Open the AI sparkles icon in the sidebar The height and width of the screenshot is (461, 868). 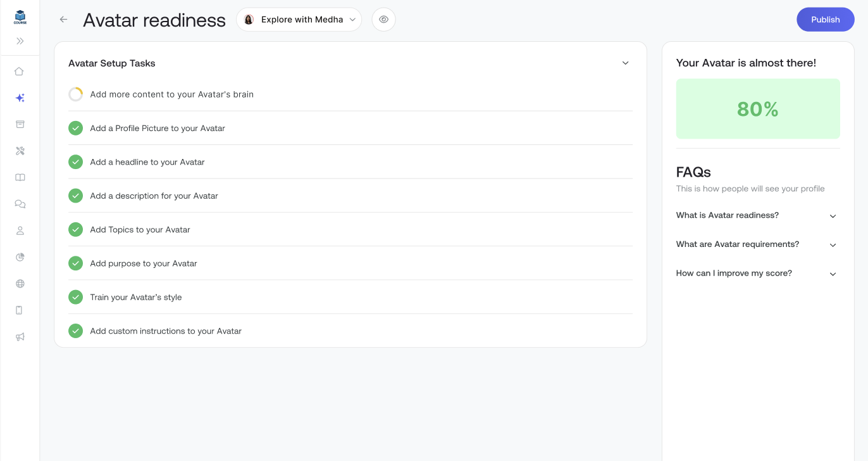(x=20, y=98)
